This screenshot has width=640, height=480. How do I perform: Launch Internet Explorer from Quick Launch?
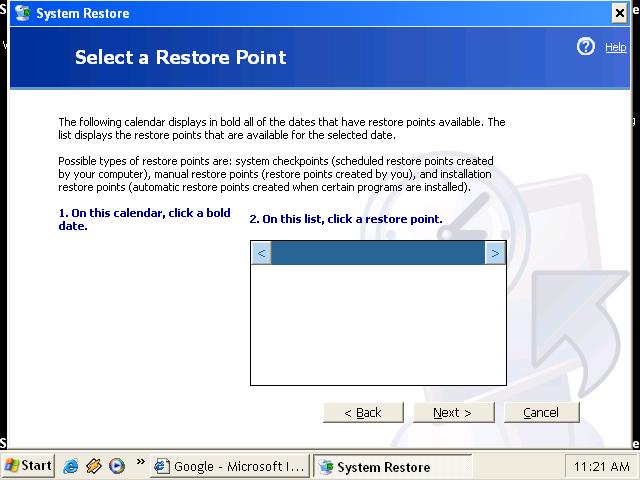(x=71, y=466)
